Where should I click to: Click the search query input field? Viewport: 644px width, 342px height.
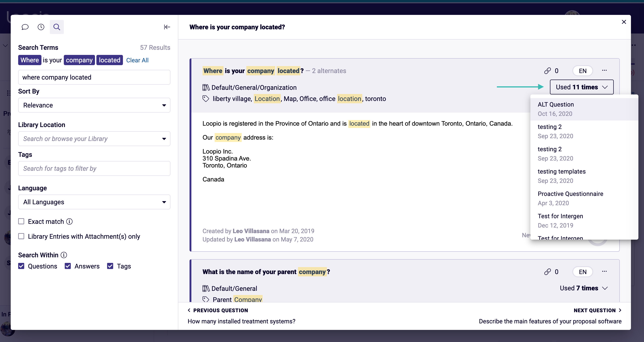click(94, 77)
